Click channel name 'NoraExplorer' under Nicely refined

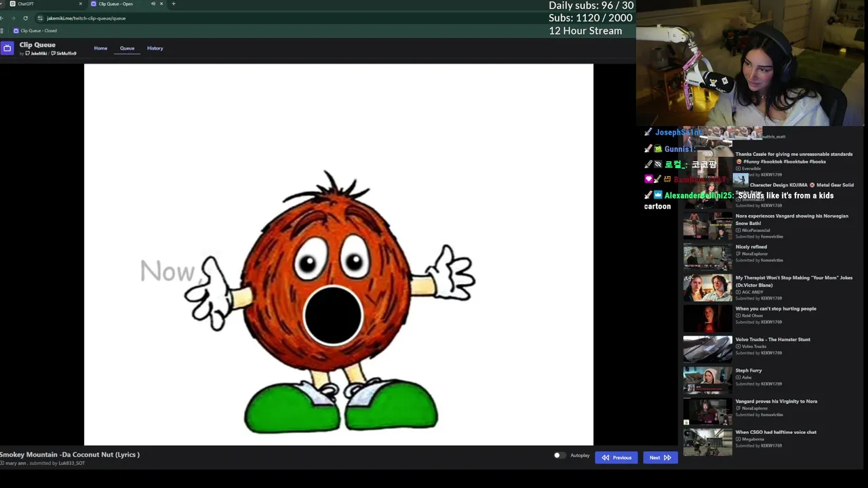[755, 254]
